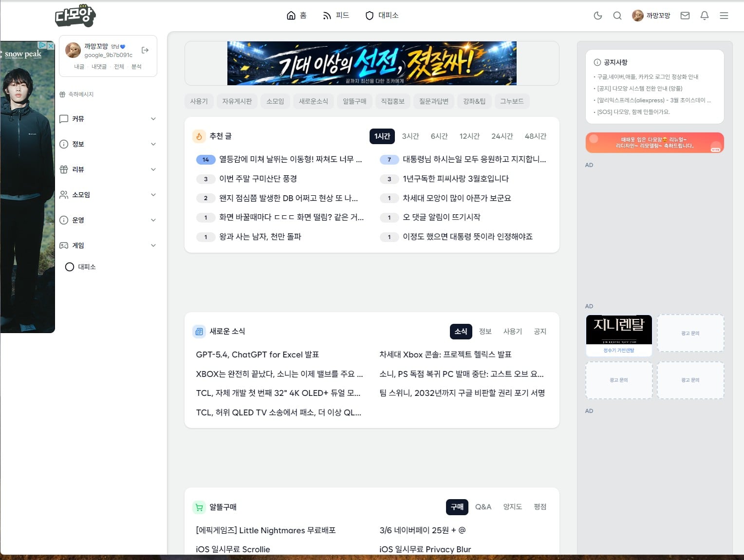Expand the 소모임 chevron

click(153, 195)
